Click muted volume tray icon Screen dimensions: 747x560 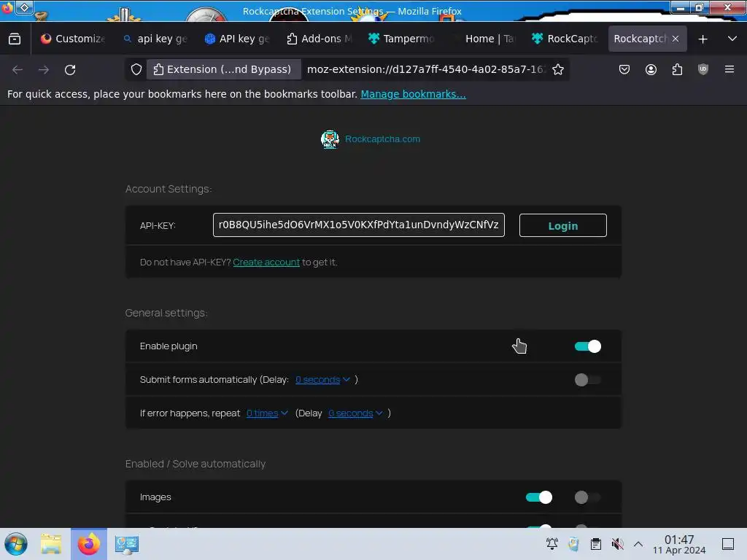point(617,544)
